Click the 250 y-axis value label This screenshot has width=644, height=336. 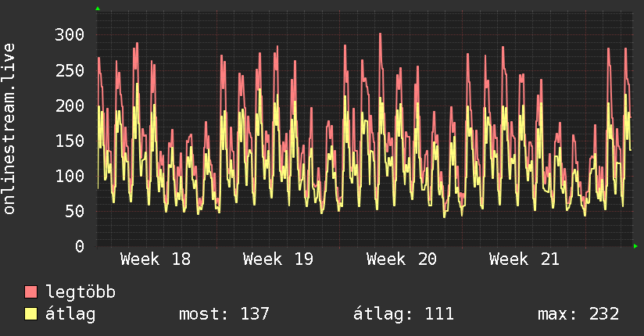pos(70,70)
